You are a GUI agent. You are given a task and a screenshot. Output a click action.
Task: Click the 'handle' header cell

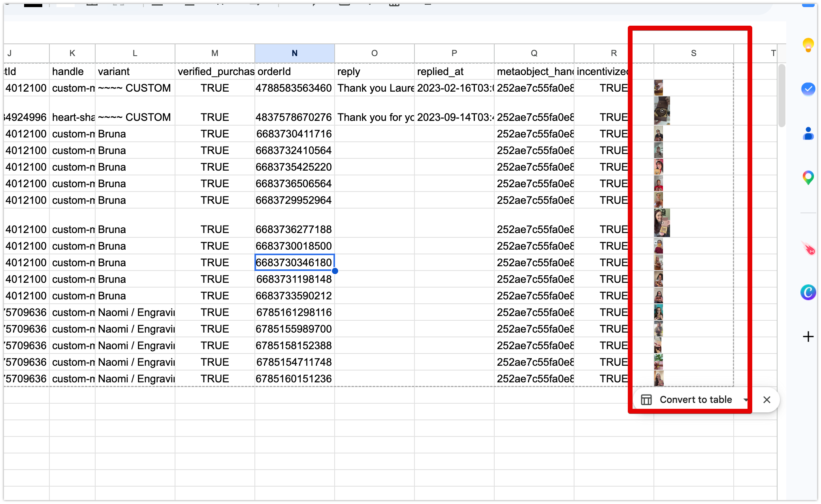(72, 71)
